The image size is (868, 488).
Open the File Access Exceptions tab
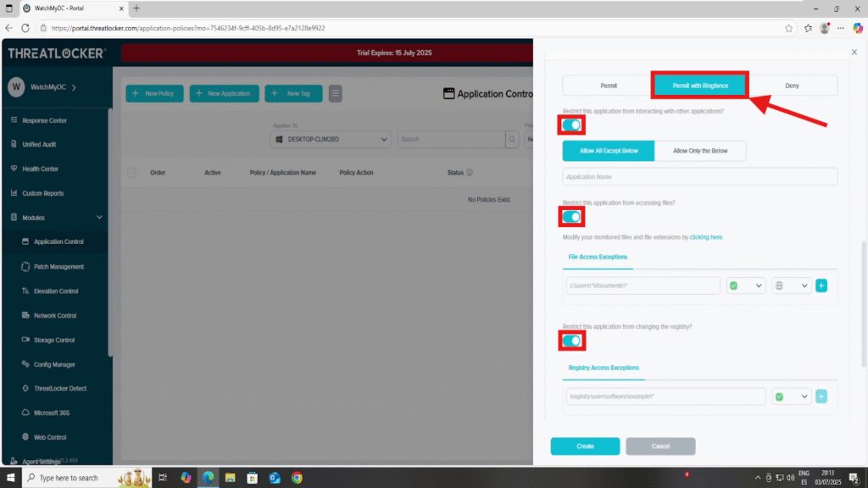598,258
